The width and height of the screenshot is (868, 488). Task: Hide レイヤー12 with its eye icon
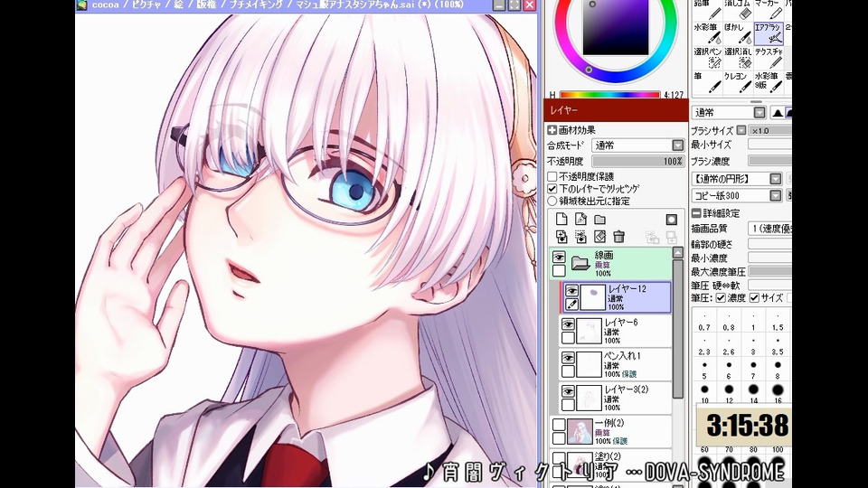(x=571, y=290)
